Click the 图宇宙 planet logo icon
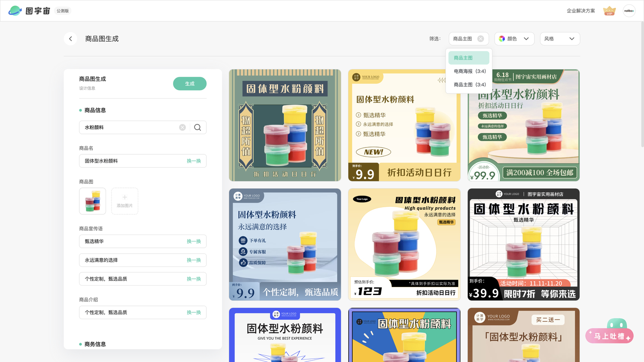This screenshot has height=362, width=644. (x=15, y=11)
